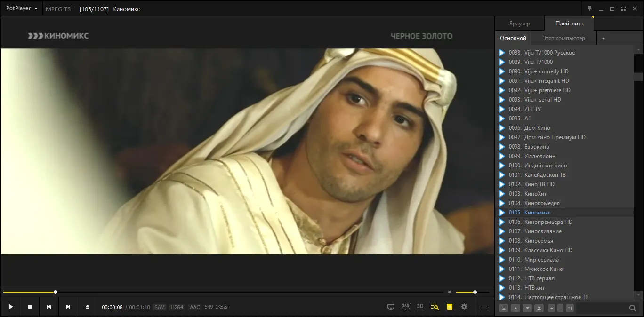Select playlist item 0097. Дом кино Премиум HD
644x317 pixels.
pos(564,137)
